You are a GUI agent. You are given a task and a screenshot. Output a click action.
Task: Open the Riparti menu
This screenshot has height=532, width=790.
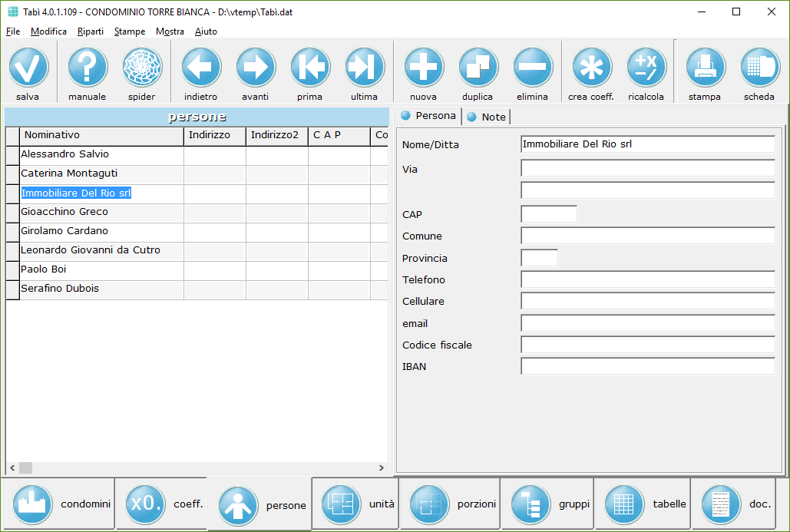pos(91,31)
